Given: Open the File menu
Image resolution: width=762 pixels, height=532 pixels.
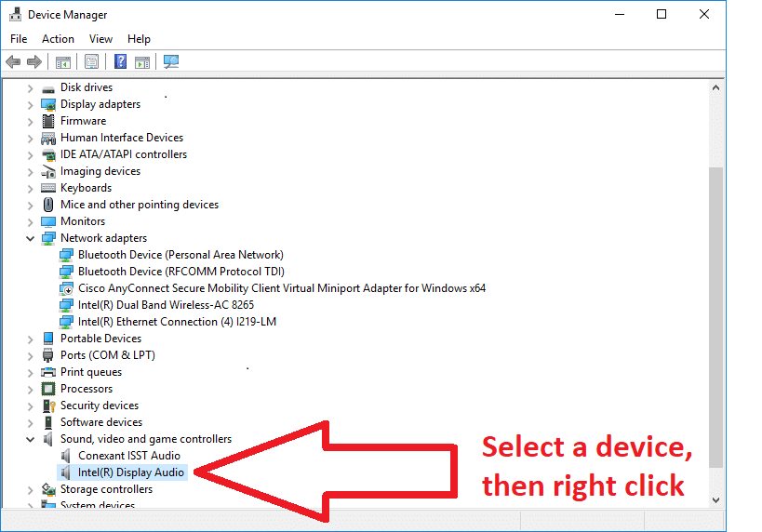Looking at the screenshot, I should pos(19,39).
